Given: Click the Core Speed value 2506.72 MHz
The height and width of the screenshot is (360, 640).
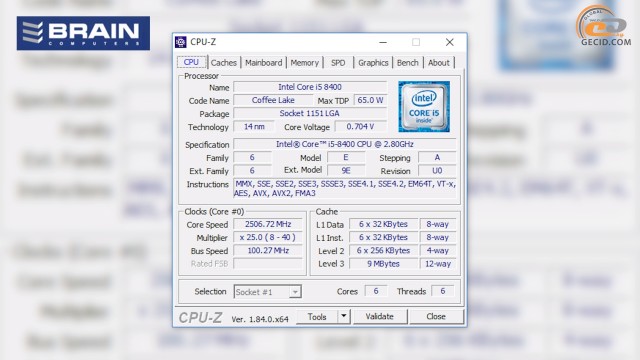Looking at the screenshot, I should [268, 224].
